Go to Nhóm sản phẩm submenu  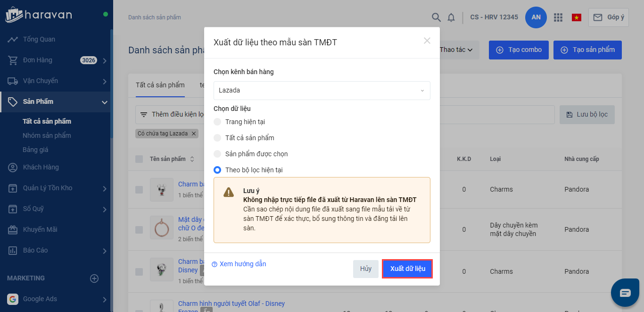pyautogui.click(x=47, y=135)
